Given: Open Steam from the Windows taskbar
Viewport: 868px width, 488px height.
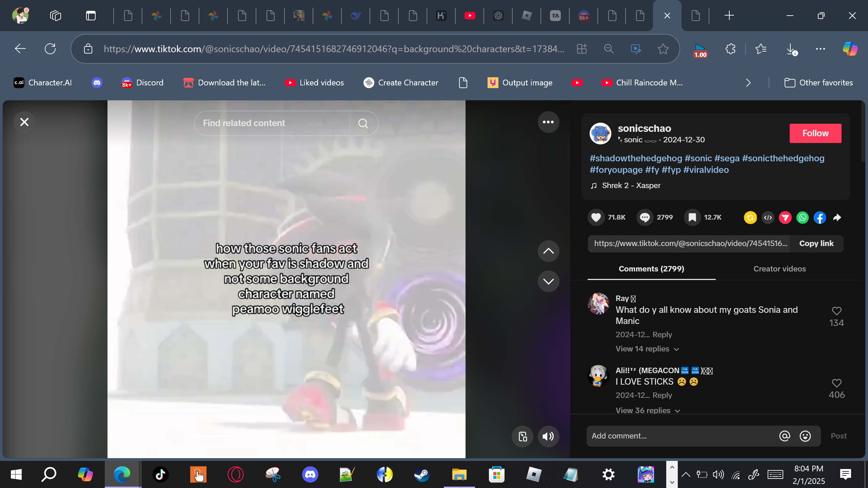Looking at the screenshot, I should point(422,474).
